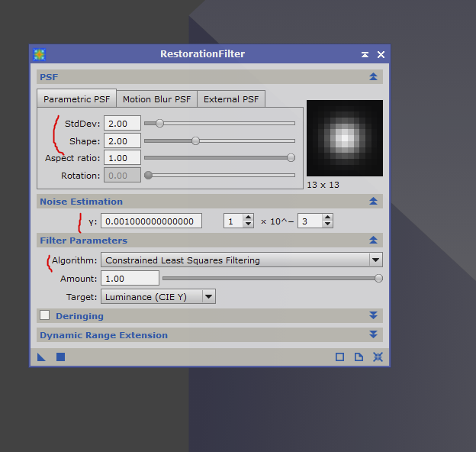
Task: Apply Global with the blue square icon
Action: tap(61, 357)
